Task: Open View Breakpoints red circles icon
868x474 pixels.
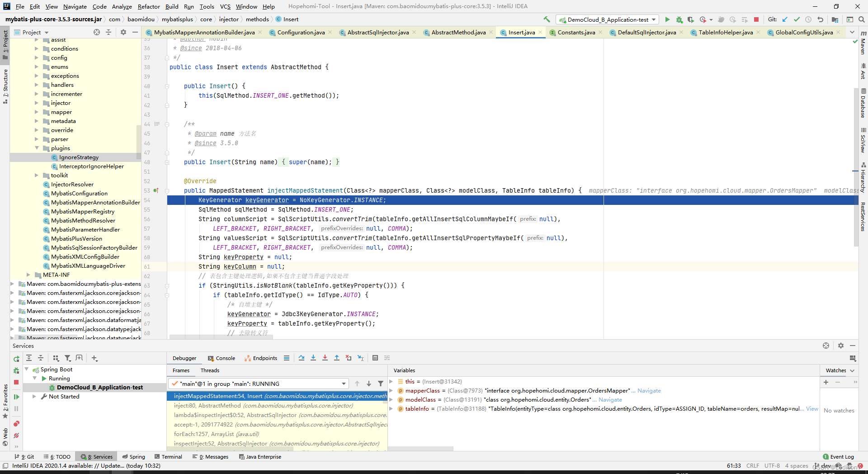Action: click(16, 424)
